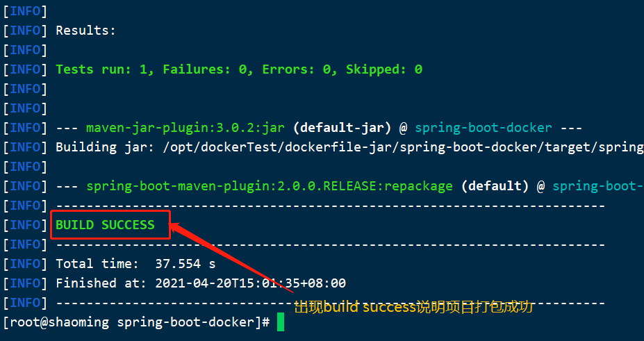Click the spring-boot-maven-plugin repackage text

270,186
